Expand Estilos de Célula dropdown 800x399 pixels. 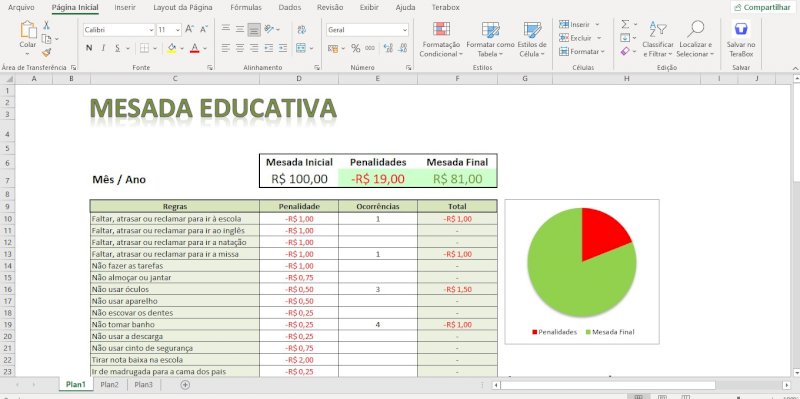(x=532, y=39)
